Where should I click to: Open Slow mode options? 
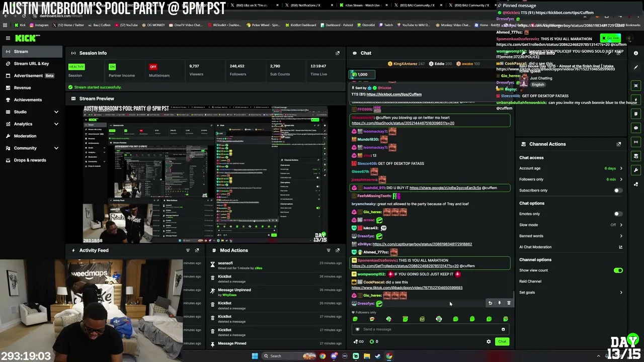click(x=571, y=225)
